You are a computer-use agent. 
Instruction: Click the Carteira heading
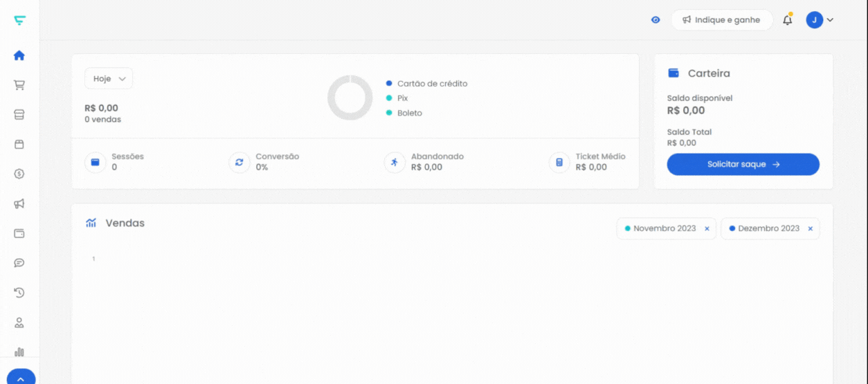click(709, 73)
